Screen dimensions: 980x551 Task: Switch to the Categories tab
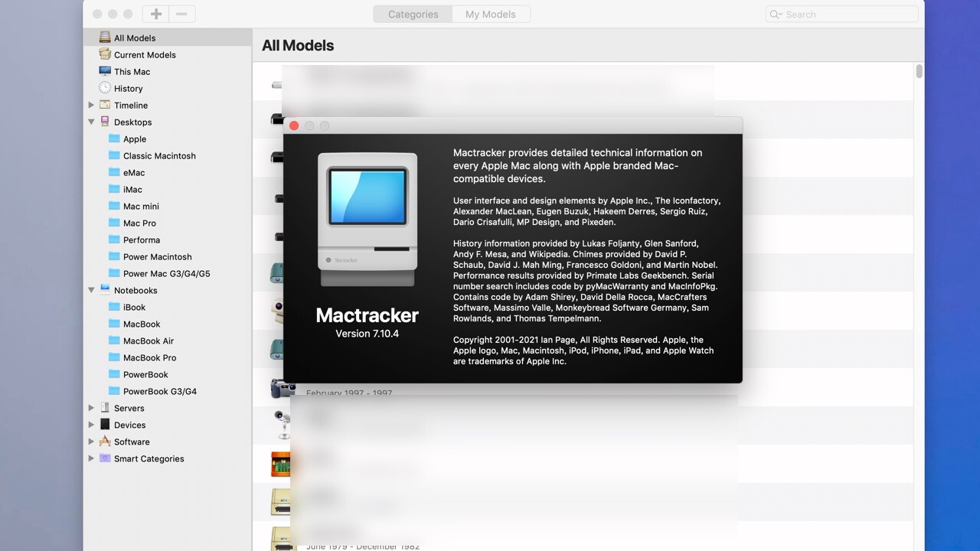coord(413,14)
